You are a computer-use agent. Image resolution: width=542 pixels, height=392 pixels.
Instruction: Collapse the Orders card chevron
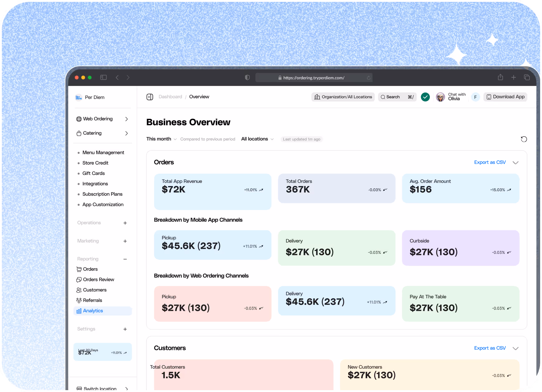pyautogui.click(x=516, y=163)
